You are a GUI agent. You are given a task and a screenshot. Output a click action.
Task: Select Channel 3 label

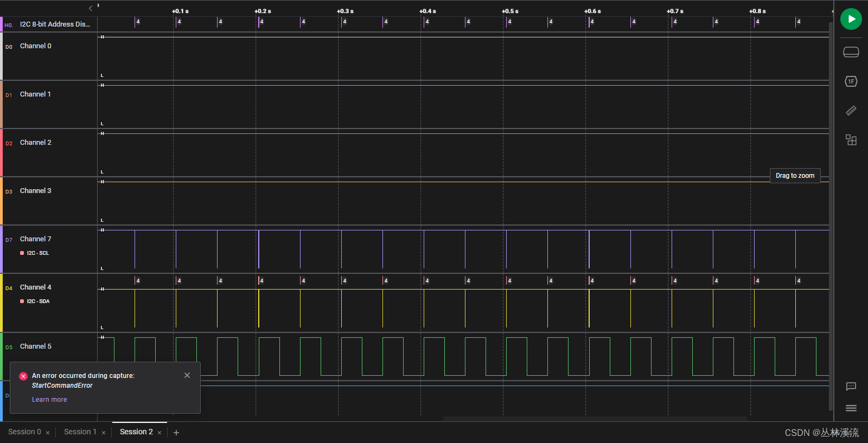click(36, 191)
